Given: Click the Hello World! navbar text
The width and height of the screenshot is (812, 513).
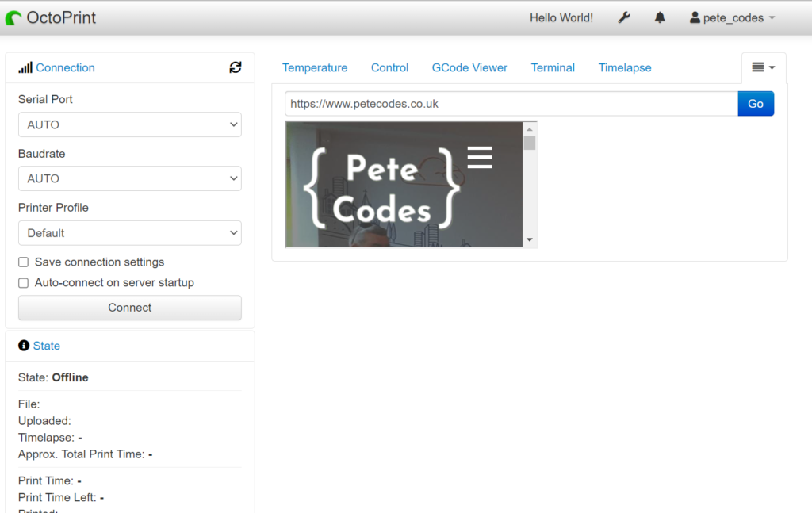Looking at the screenshot, I should 561,17.
